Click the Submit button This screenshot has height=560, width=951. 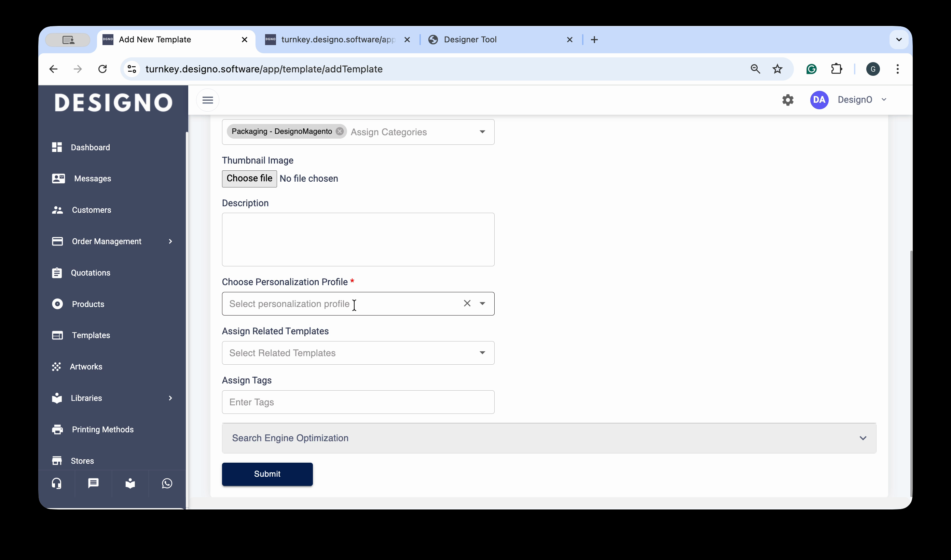pos(267,474)
